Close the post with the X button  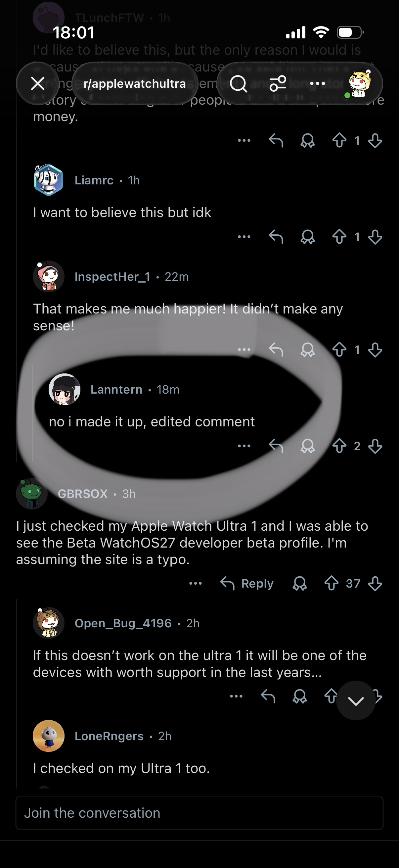(x=38, y=83)
